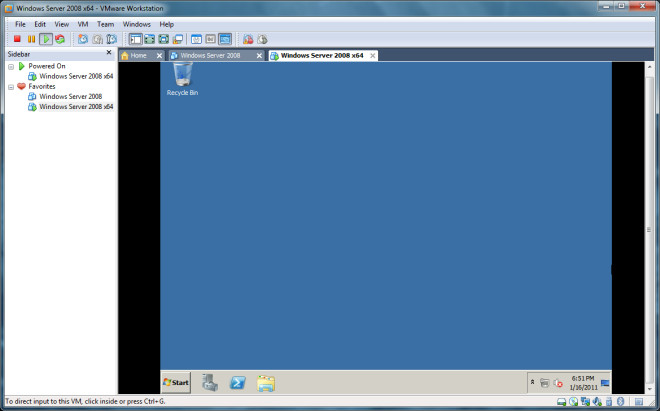Click the message log status bar icon
660x411 pixels.
(x=639, y=402)
